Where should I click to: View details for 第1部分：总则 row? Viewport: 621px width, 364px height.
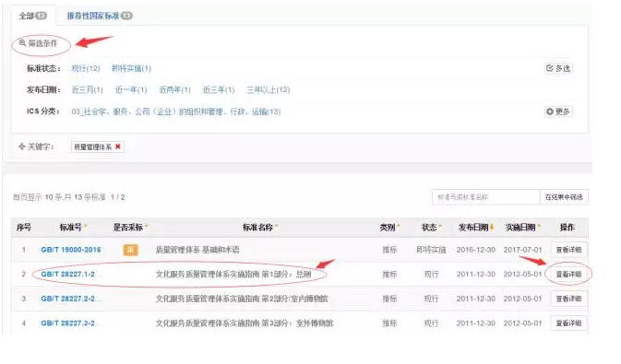pyautogui.click(x=568, y=275)
